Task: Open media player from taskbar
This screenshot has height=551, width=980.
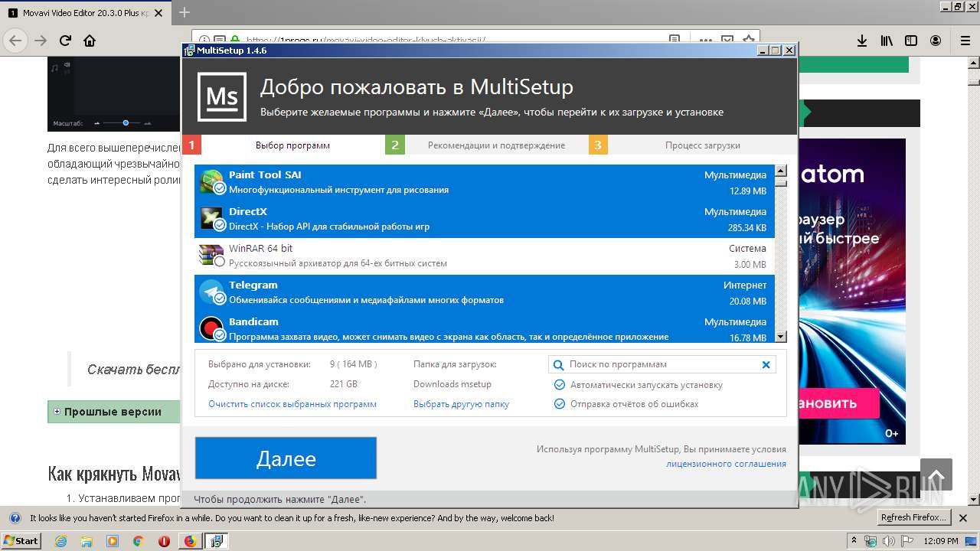Action: point(113,541)
